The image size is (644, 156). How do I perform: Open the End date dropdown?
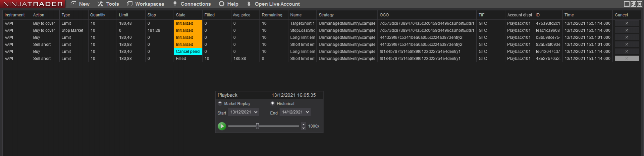pos(295,112)
